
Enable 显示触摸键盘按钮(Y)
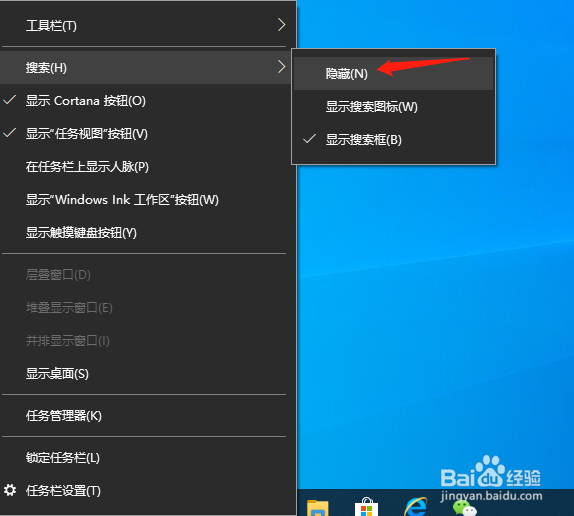point(148,233)
